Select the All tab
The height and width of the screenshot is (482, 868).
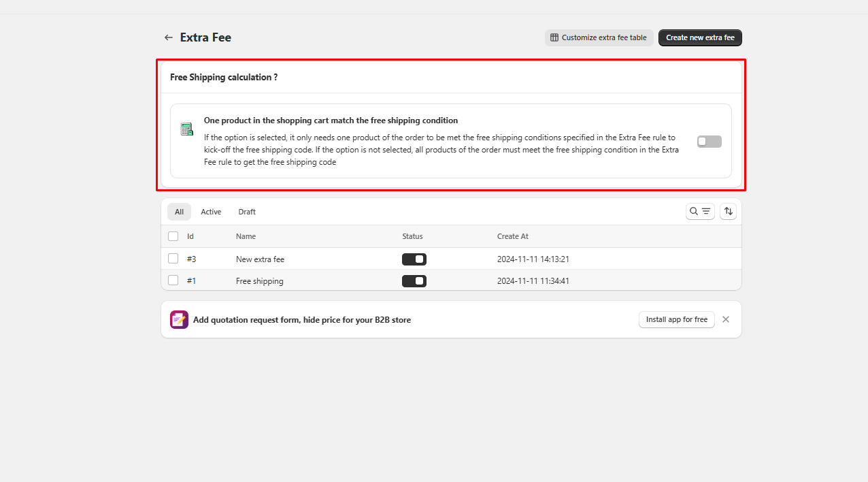(x=179, y=212)
